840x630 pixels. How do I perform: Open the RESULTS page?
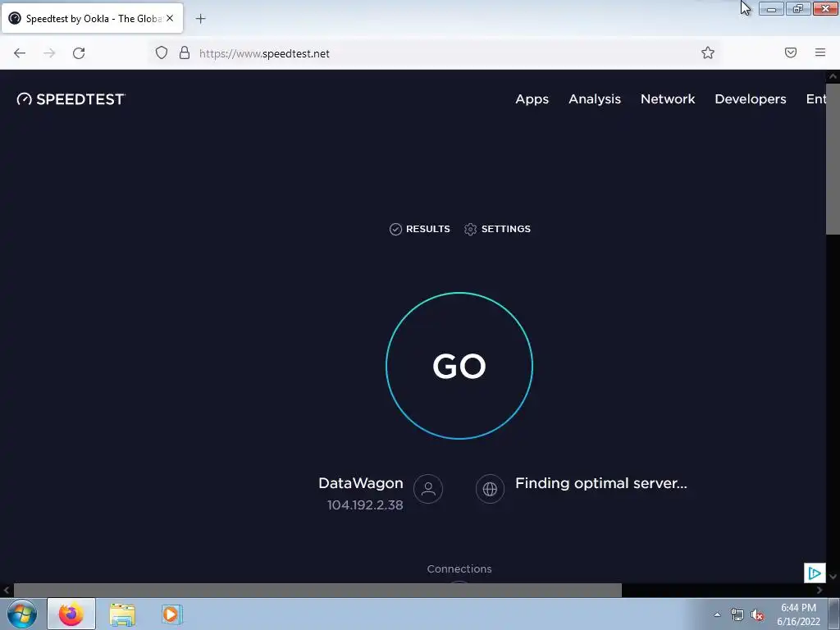point(419,230)
